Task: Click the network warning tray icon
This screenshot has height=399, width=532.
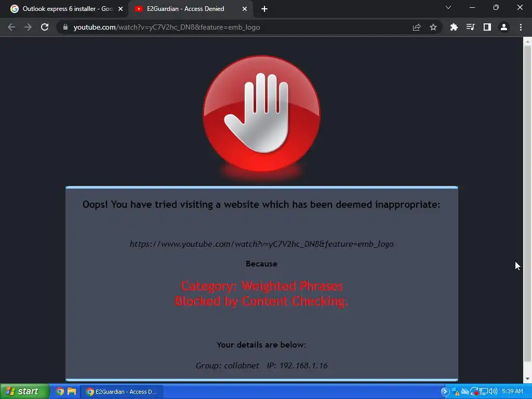Action: [456, 392]
